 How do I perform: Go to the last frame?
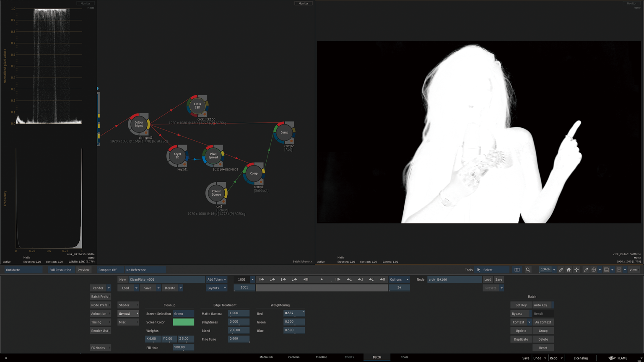pyautogui.click(x=382, y=279)
